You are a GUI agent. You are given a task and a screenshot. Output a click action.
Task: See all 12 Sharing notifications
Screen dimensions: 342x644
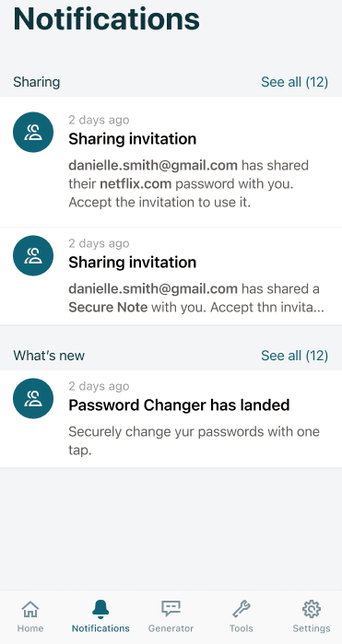pyautogui.click(x=294, y=82)
